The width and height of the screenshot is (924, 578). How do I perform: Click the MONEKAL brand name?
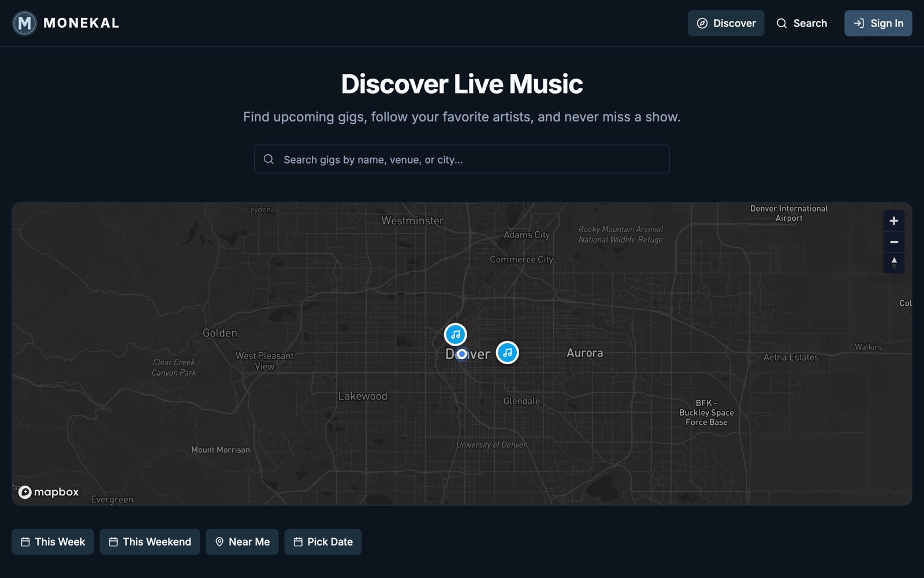click(x=81, y=23)
